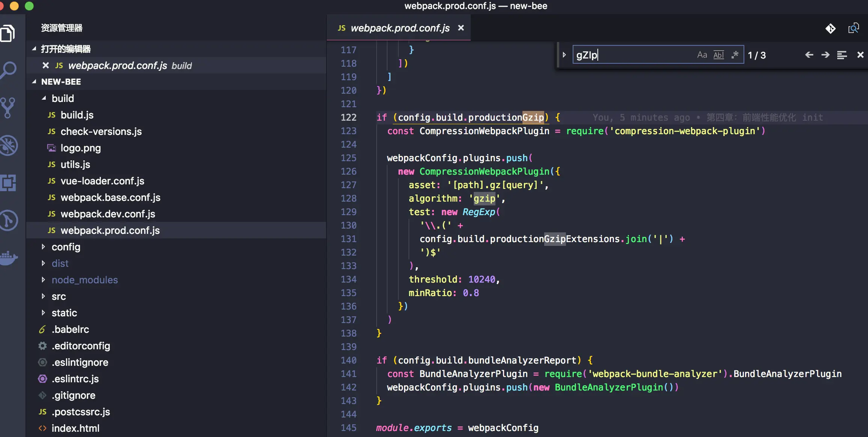Toggle Match Case in find widget
This screenshot has width=868, height=437.
point(702,55)
